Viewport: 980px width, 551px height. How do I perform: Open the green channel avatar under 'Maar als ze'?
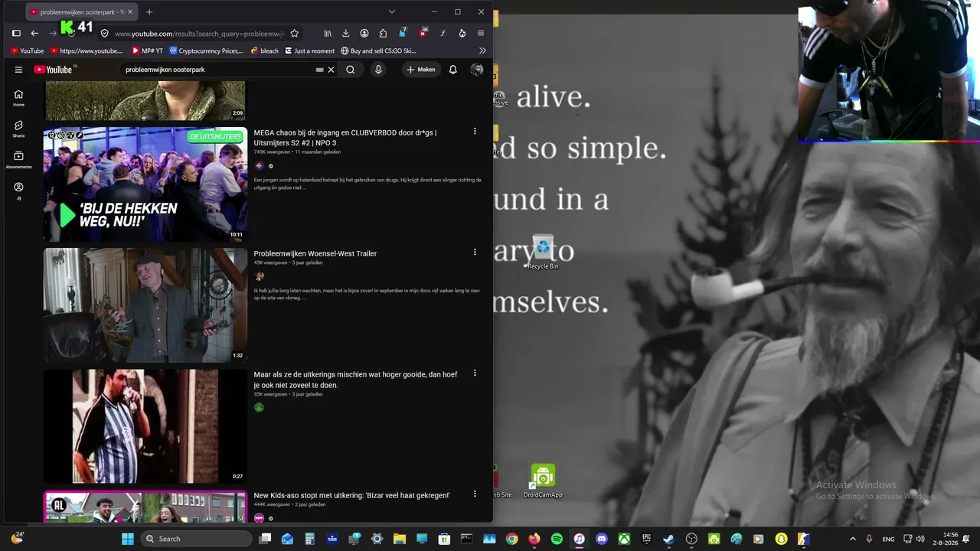[x=259, y=407]
